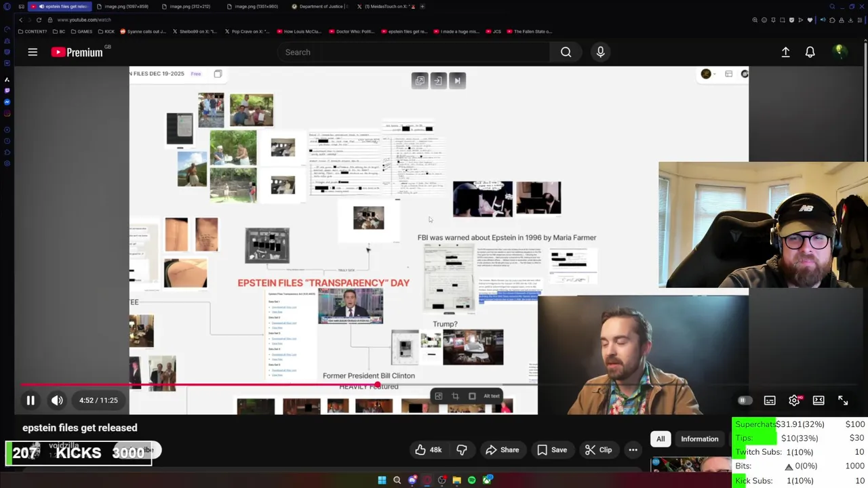
Task: Open YouTube notifications bell
Action: (x=810, y=52)
